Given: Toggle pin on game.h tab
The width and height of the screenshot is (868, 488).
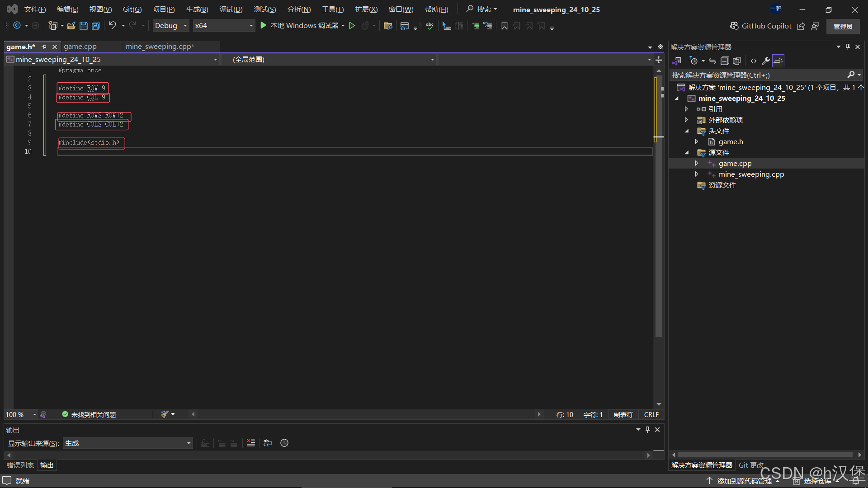Looking at the screenshot, I should pos(44,47).
